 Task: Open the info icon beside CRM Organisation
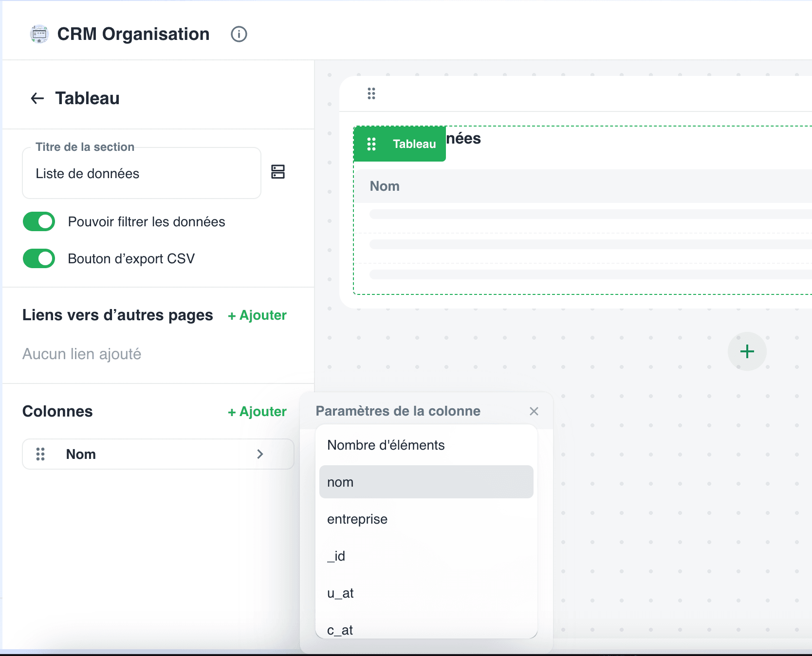(239, 34)
